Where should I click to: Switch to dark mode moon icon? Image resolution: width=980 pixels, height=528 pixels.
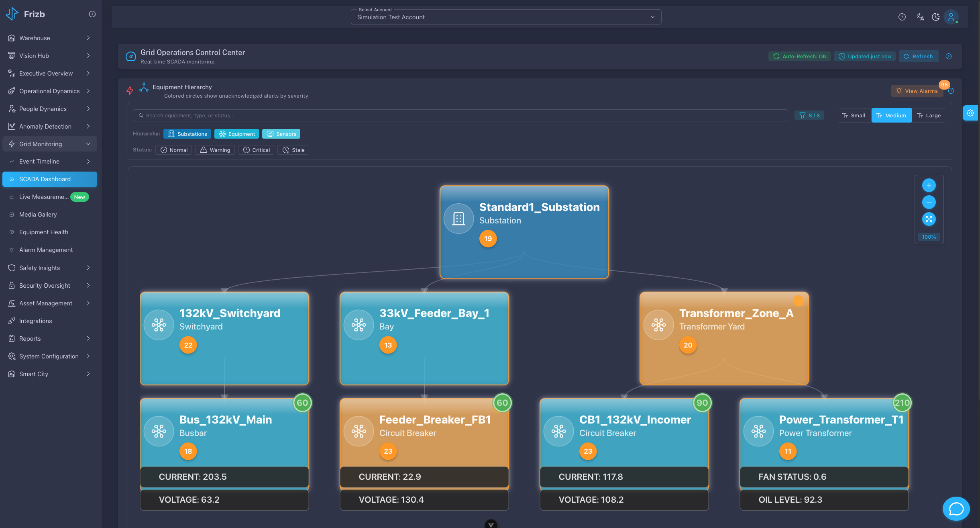[935, 17]
